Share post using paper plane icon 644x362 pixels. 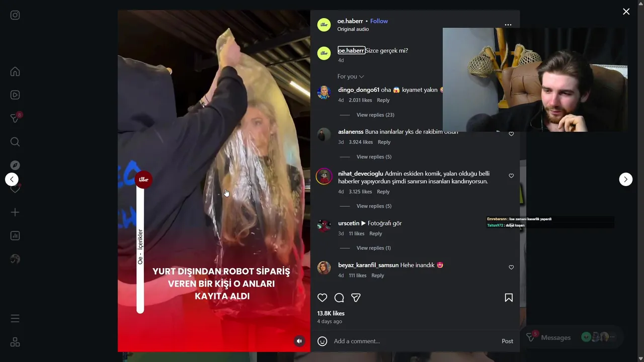(x=356, y=298)
